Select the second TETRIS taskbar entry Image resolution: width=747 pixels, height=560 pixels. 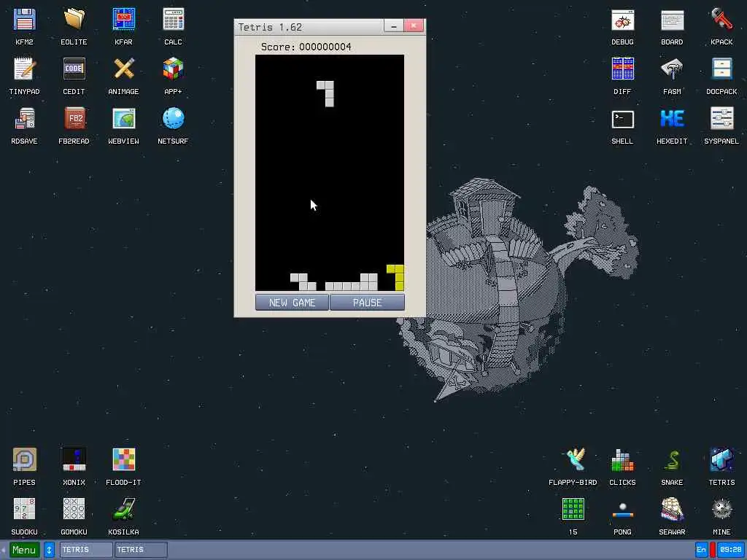(x=141, y=550)
